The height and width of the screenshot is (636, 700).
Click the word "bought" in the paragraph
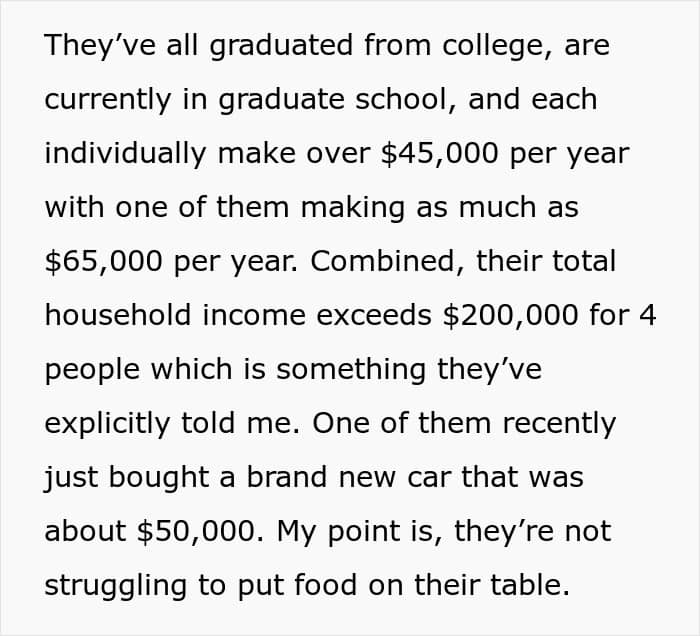[159, 477]
